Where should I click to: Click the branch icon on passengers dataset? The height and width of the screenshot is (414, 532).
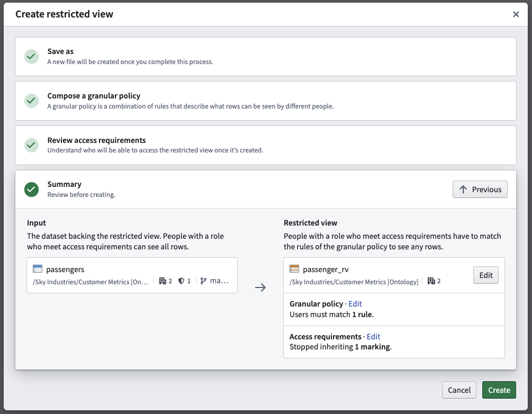pyautogui.click(x=203, y=281)
